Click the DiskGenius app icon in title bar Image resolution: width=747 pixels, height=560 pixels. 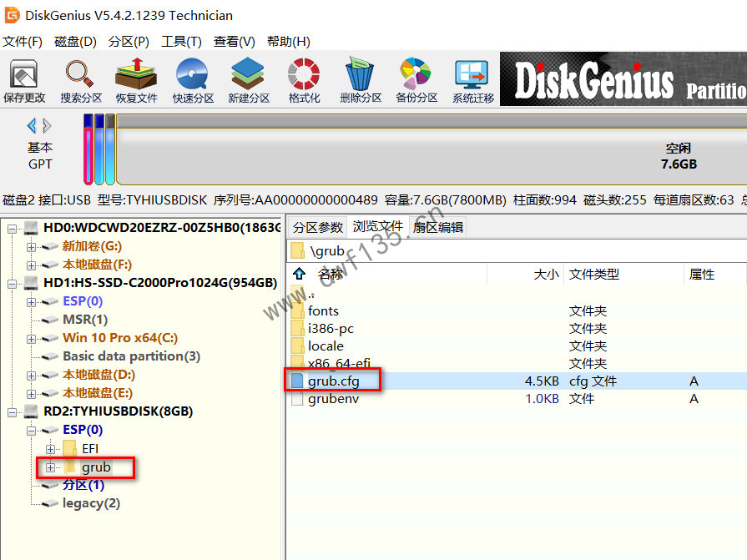(x=12, y=15)
